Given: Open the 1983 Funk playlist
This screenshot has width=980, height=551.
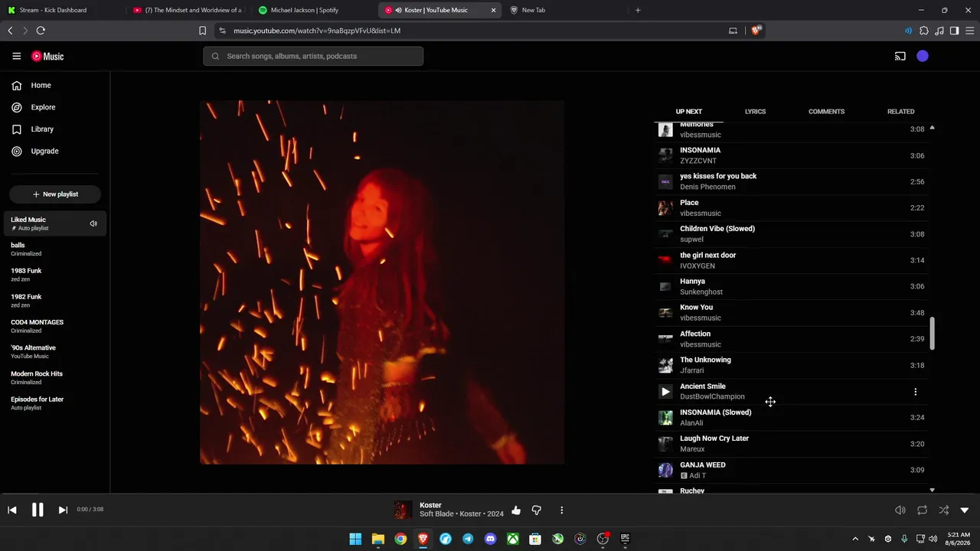Looking at the screenshot, I should tap(55, 275).
